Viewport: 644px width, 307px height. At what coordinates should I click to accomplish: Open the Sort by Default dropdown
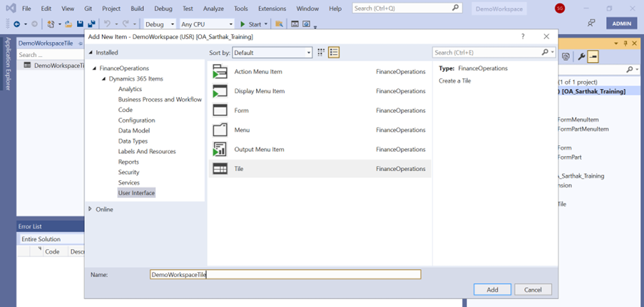click(x=272, y=53)
